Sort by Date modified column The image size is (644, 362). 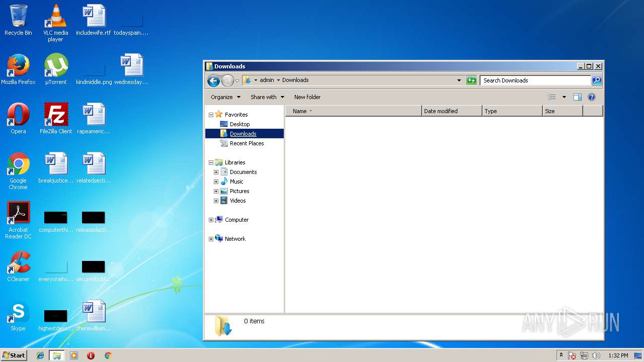[452, 111]
